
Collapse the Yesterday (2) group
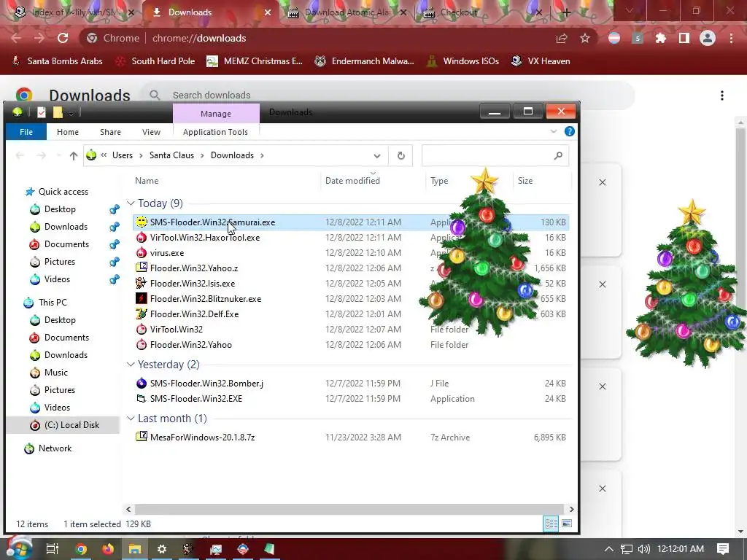[131, 365]
